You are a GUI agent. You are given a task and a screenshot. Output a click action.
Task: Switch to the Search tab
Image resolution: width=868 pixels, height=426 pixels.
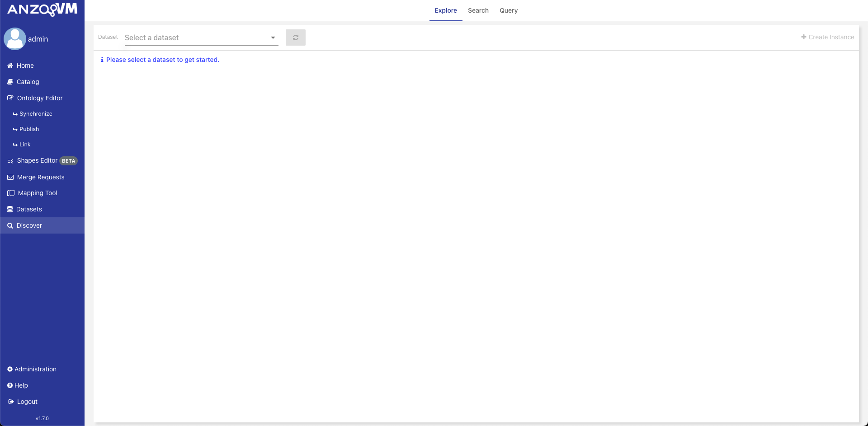tap(478, 10)
